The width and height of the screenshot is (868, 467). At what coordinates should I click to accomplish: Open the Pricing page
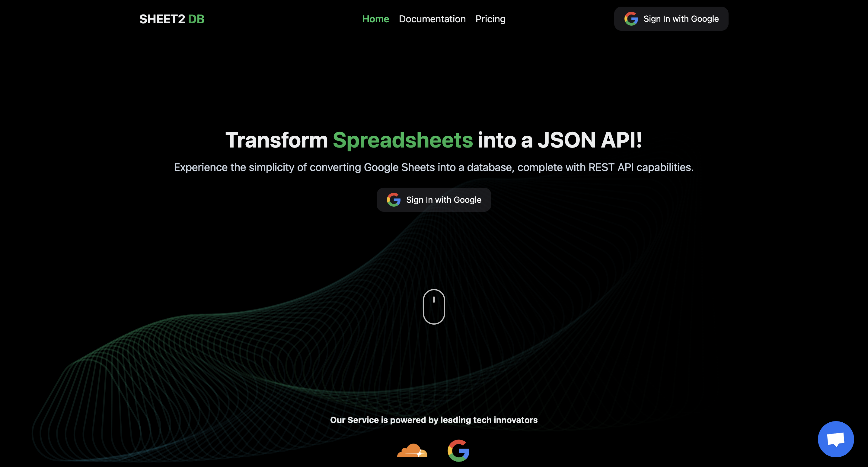(x=490, y=19)
